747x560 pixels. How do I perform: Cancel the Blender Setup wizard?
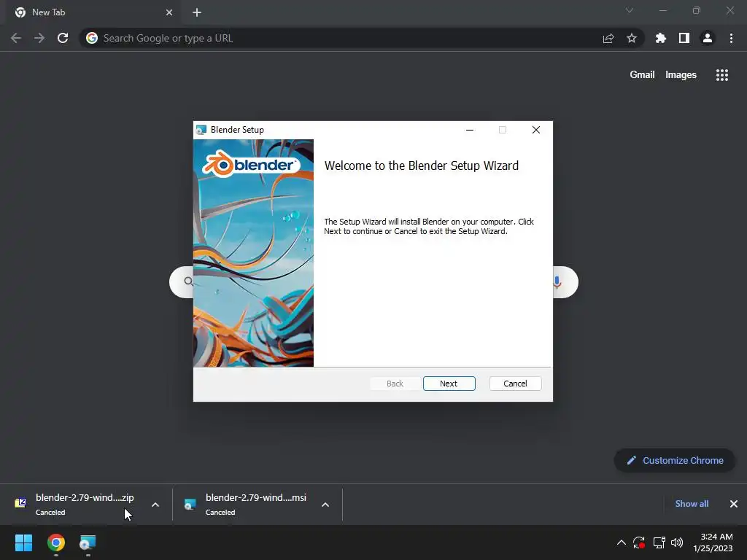click(x=515, y=384)
